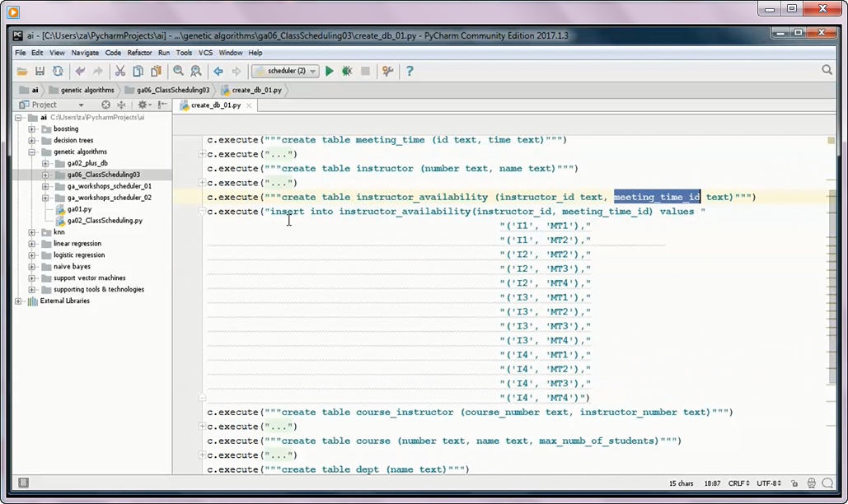
Task: Click the ga06_ClassScheduling03 breadcrumb
Action: (166, 91)
